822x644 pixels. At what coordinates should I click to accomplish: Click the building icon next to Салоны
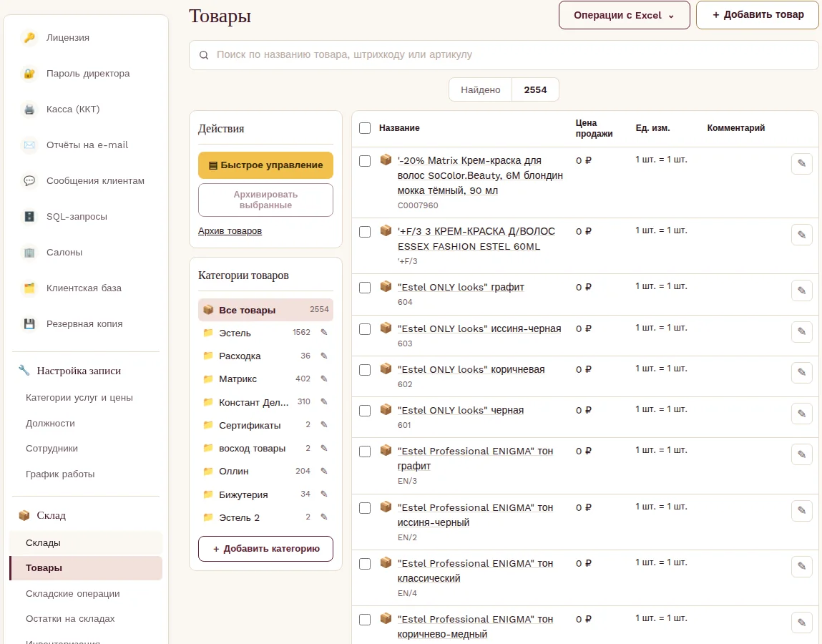pos(29,253)
